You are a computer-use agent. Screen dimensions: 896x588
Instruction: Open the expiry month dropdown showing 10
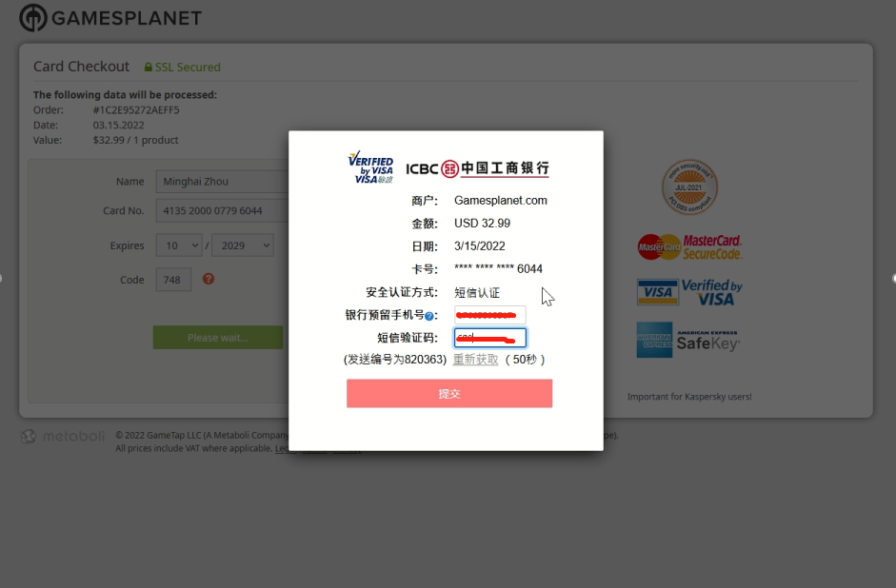pos(179,245)
